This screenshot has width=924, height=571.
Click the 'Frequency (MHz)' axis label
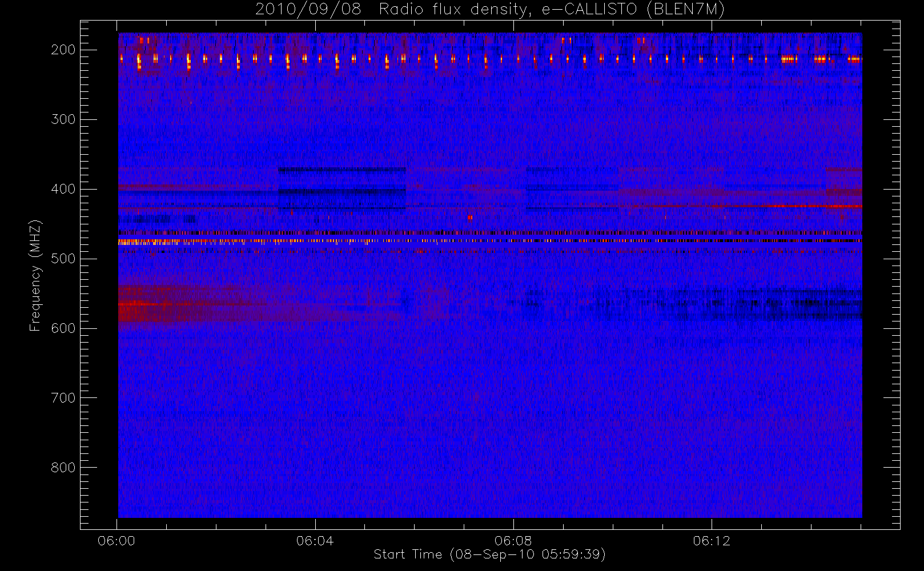click(x=35, y=275)
